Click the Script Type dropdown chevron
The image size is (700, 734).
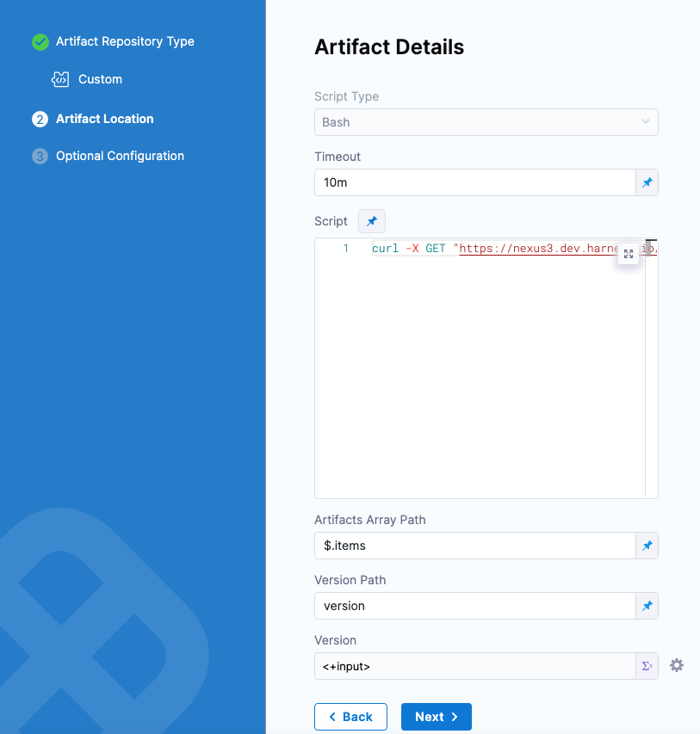click(646, 122)
